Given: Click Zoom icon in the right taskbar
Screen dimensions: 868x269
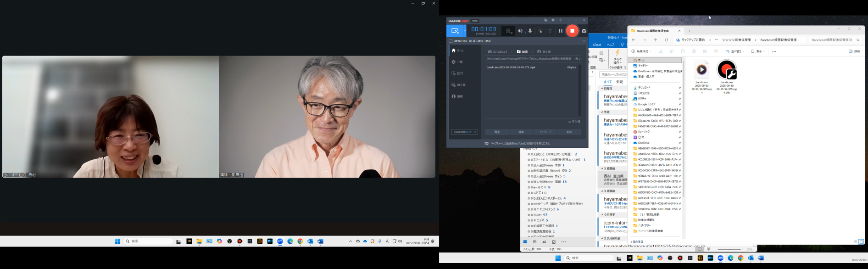Looking at the screenshot, I should [x=720, y=258].
